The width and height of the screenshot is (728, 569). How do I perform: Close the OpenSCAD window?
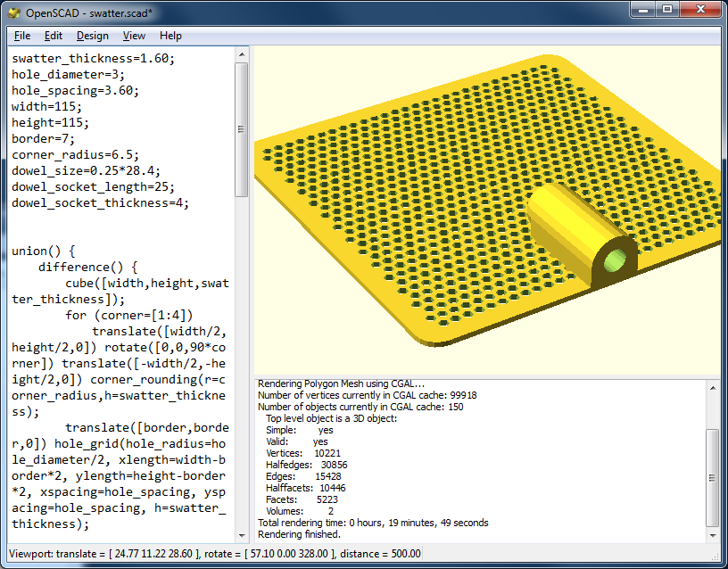700,9
